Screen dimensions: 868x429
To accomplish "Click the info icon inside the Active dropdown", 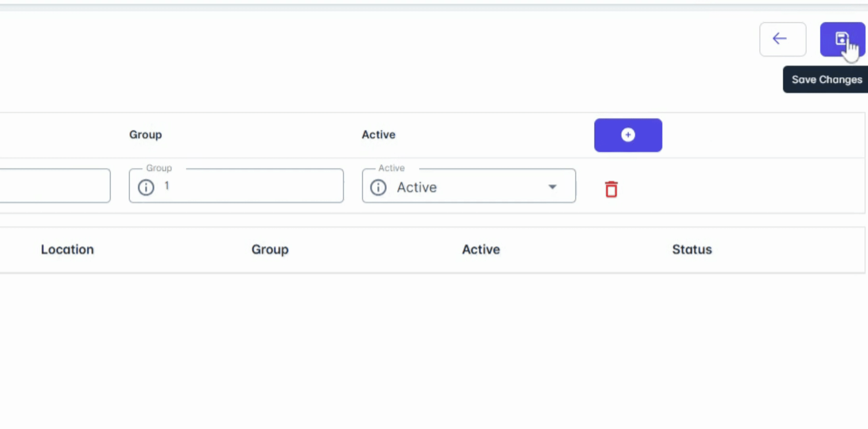I will [378, 187].
